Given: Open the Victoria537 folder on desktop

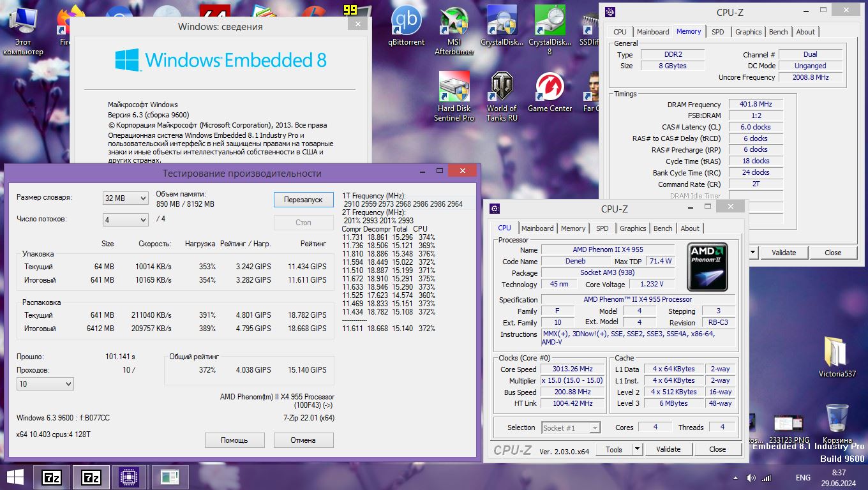Looking at the screenshot, I should [837, 357].
